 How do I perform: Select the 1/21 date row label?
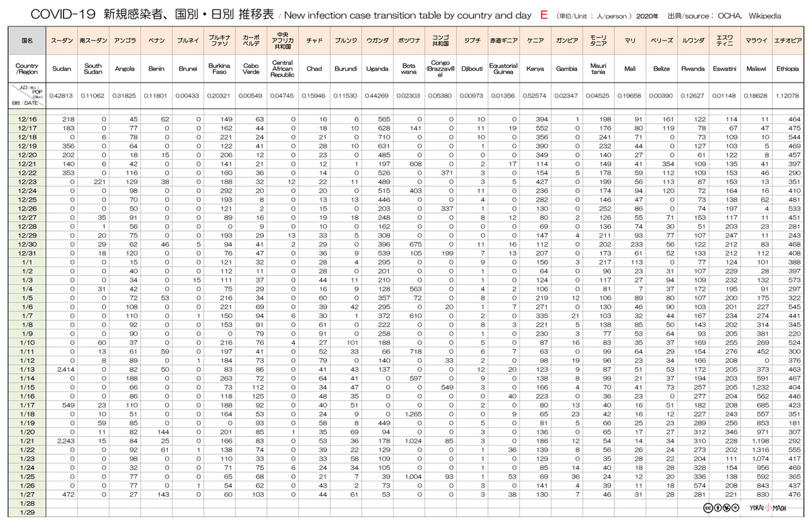point(26,440)
